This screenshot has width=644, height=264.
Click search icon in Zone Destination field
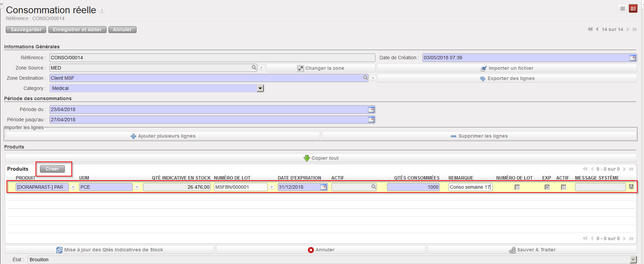[x=366, y=78]
